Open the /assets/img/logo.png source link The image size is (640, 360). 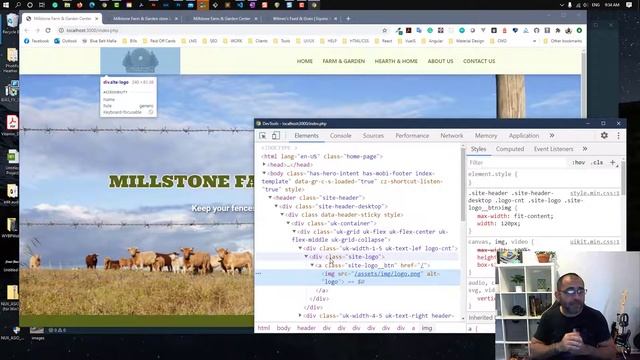387,274
